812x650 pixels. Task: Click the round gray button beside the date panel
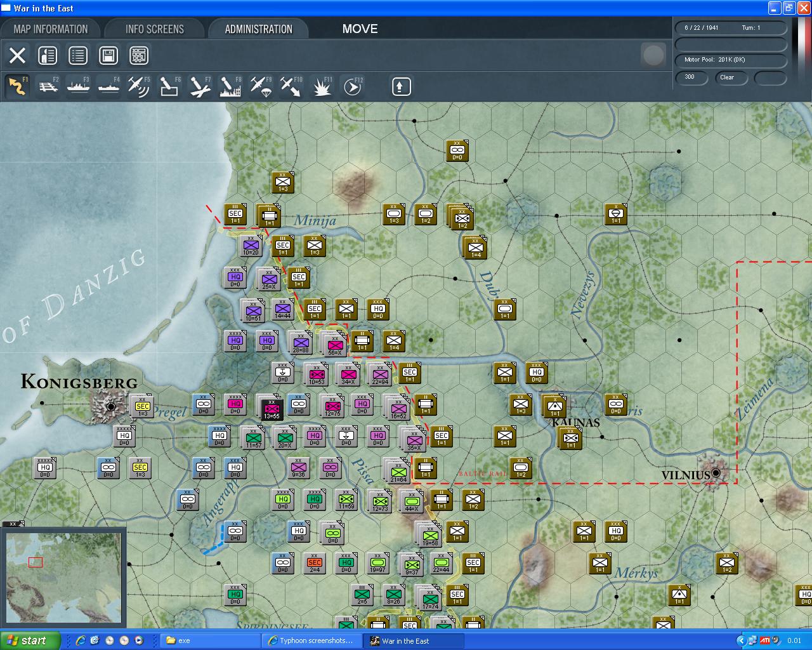click(x=653, y=55)
